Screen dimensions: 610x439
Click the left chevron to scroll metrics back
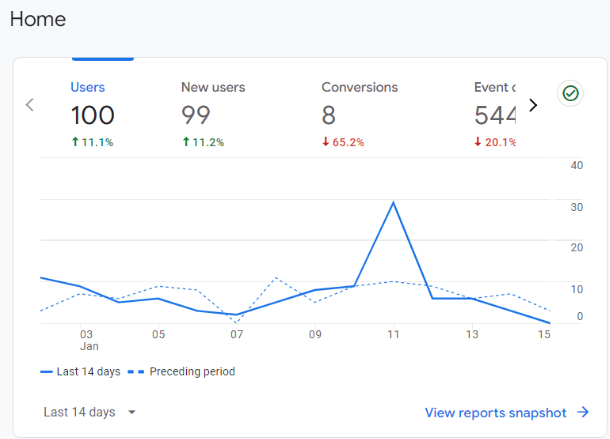(30, 105)
